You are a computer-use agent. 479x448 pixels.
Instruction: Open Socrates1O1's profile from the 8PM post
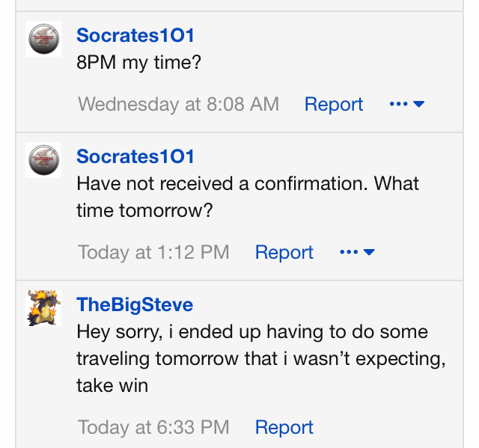tap(135, 35)
